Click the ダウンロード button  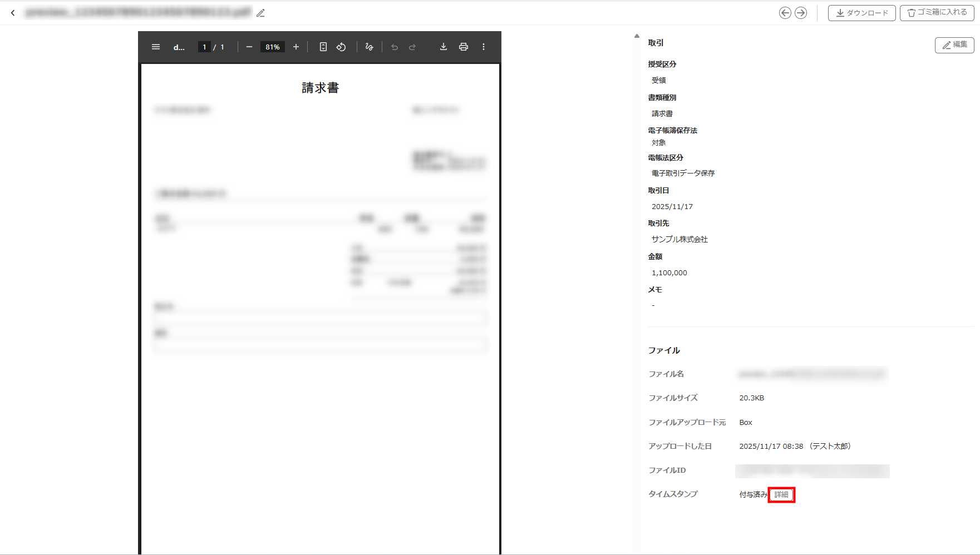(861, 13)
